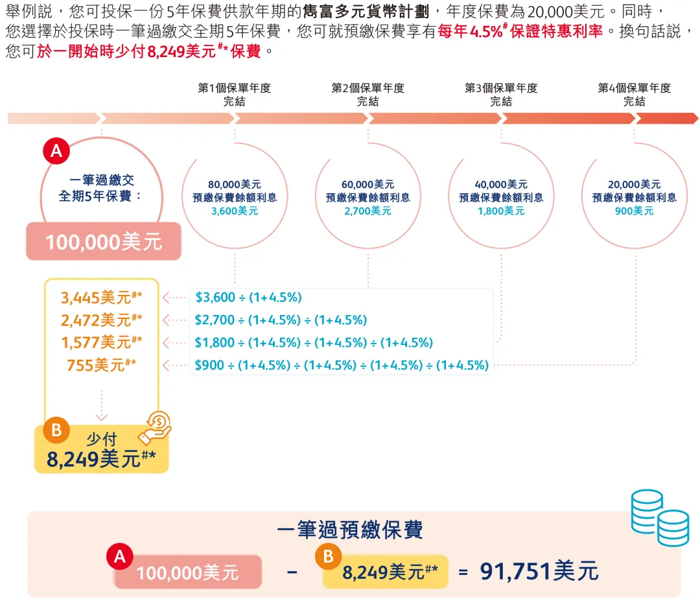Click the 第3個保單年度完結 label
The image size is (700, 610).
[x=501, y=94]
